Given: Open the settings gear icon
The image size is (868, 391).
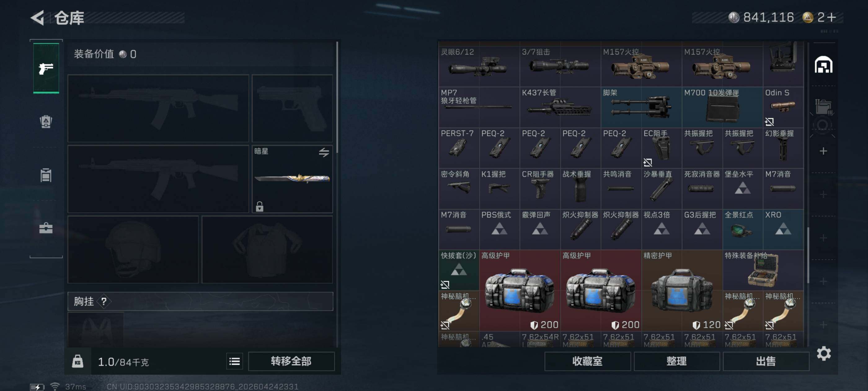Looking at the screenshot, I should pos(824,353).
